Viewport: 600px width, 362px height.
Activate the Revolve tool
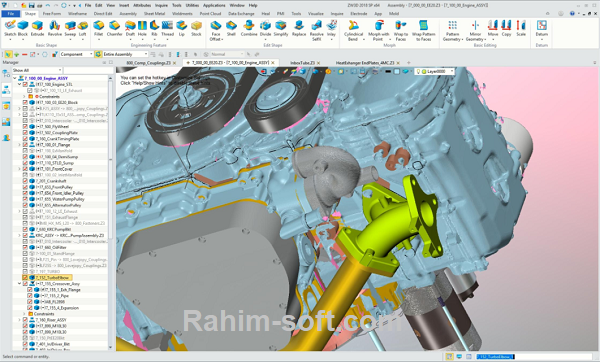55,28
